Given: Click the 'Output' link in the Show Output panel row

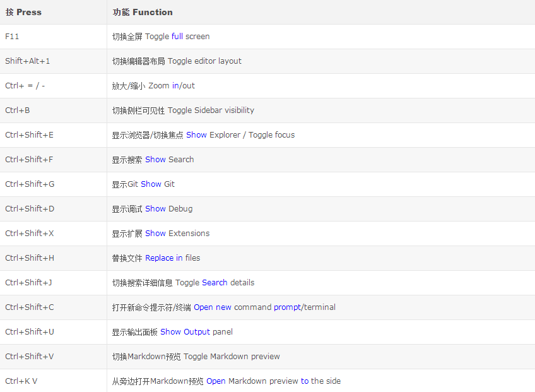Looking at the screenshot, I should (x=197, y=332).
